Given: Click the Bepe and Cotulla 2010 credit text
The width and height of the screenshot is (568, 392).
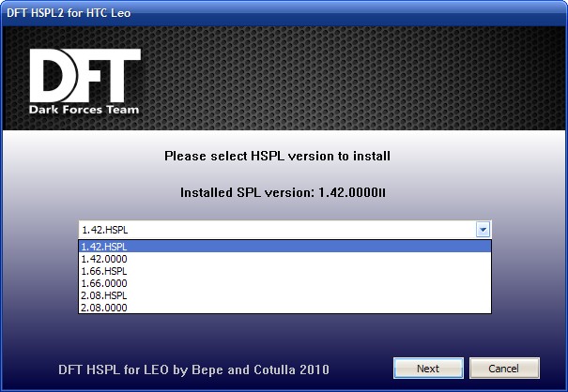Looking at the screenshot, I should [193, 369].
